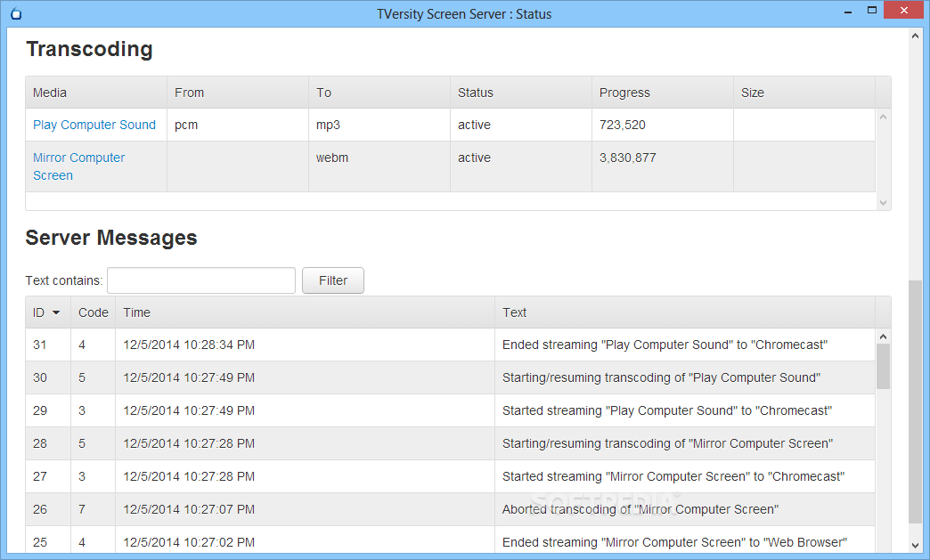930x560 pixels.
Task: Sort messages by Time column header
Action: pos(305,312)
